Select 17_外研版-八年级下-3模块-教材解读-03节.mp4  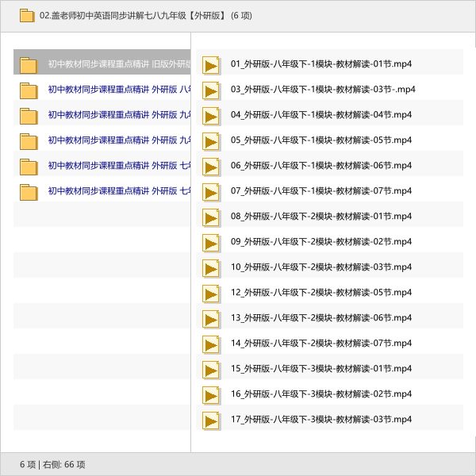click(x=321, y=419)
